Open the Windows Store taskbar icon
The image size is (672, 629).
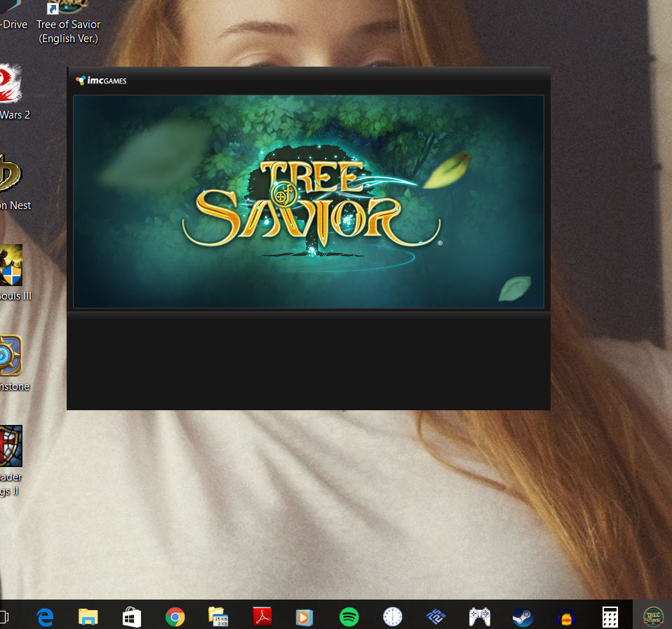(x=131, y=616)
